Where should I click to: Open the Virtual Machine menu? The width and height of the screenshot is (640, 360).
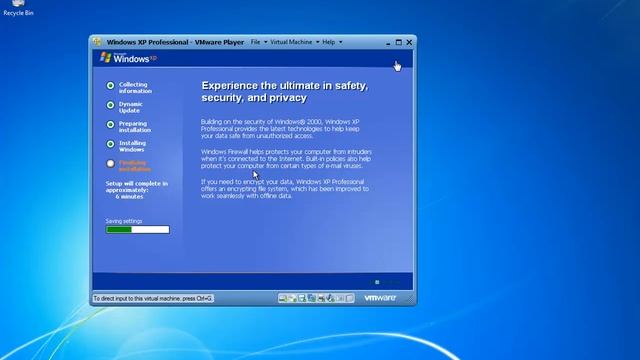point(291,42)
